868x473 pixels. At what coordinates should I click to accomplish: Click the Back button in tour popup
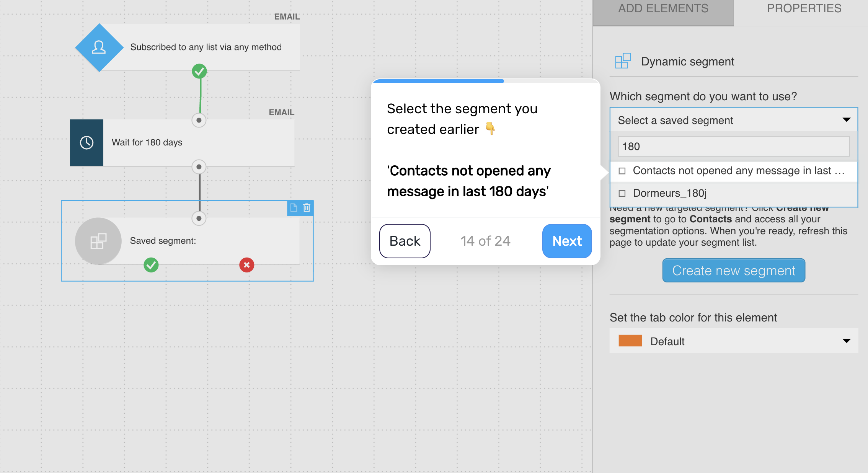coord(405,241)
